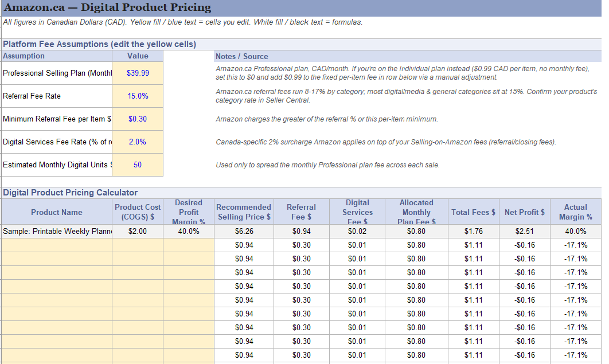Select the 'Digital Services Fee Rate' label cell
Image resolution: width=609 pixels, height=364 pixels.
pyautogui.click(x=57, y=142)
